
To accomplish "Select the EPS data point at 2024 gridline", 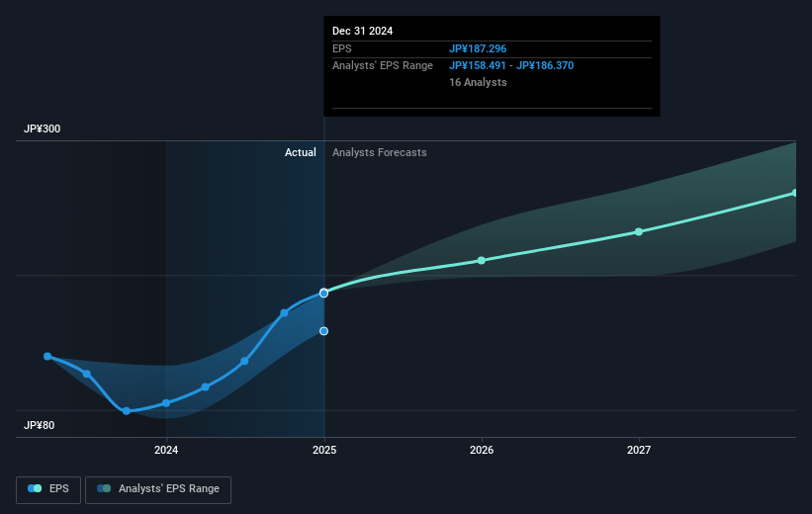I will tap(166, 403).
